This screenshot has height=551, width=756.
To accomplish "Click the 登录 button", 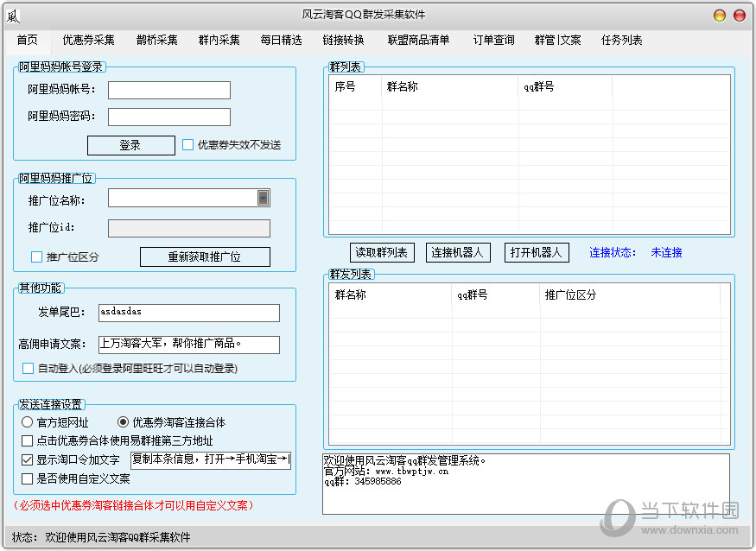I will coord(131,145).
